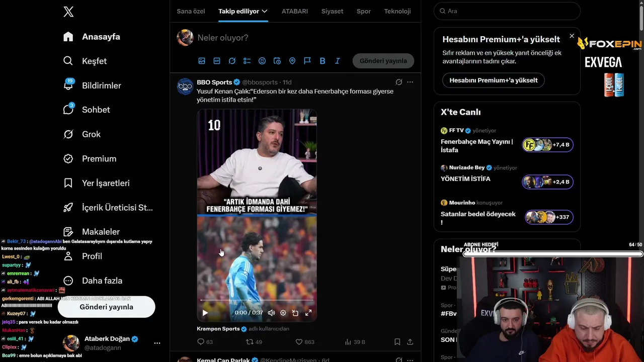The height and width of the screenshot is (362, 644).
Task: Repost the BBO Sports post
Action: pos(254,342)
